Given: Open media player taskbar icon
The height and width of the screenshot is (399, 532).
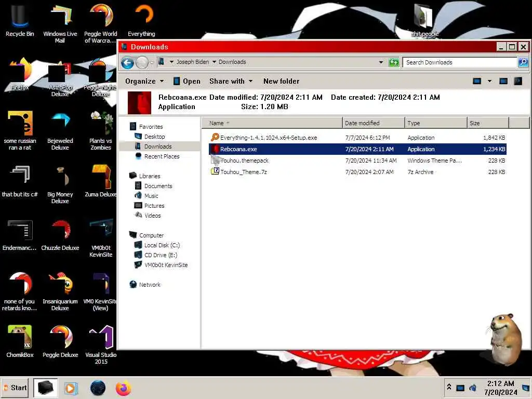Looking at the screenshot, I should click(x=71, y=388).
